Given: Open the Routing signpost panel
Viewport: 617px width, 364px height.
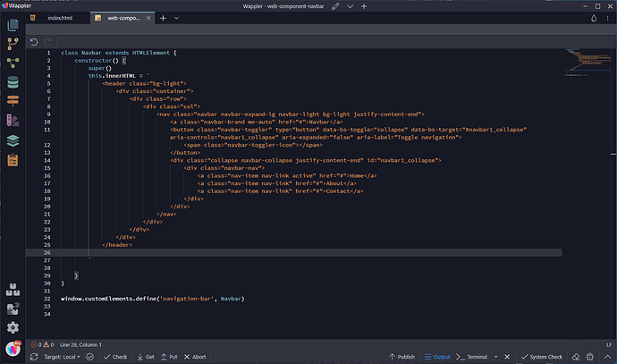Looking at the screenshot, I should (13, 101).
